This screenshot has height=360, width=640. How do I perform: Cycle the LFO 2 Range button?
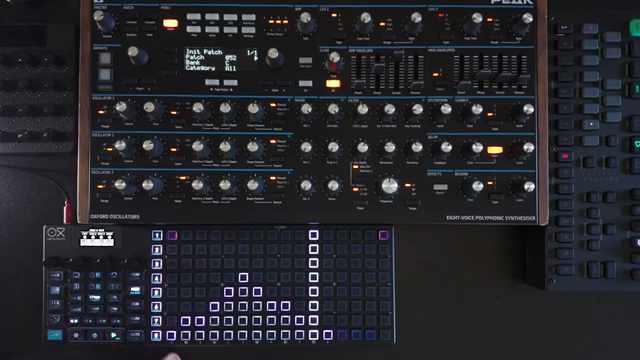pos(494,37)
